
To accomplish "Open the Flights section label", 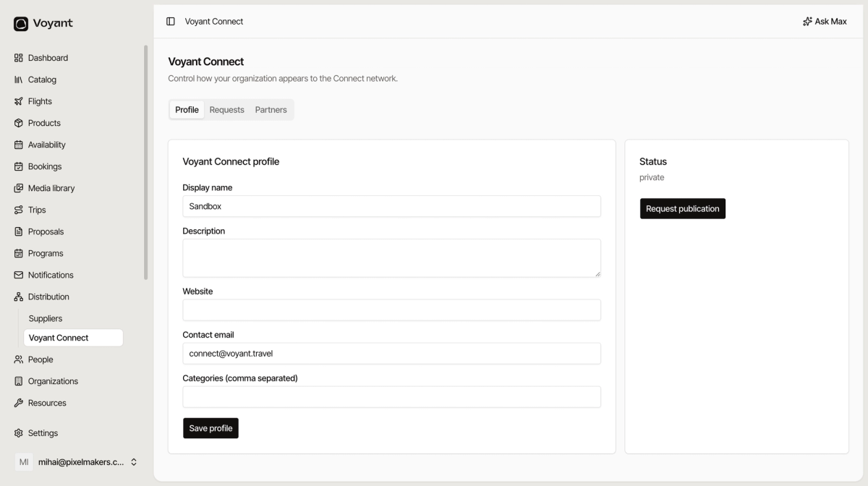I will (x=40, y=101).
